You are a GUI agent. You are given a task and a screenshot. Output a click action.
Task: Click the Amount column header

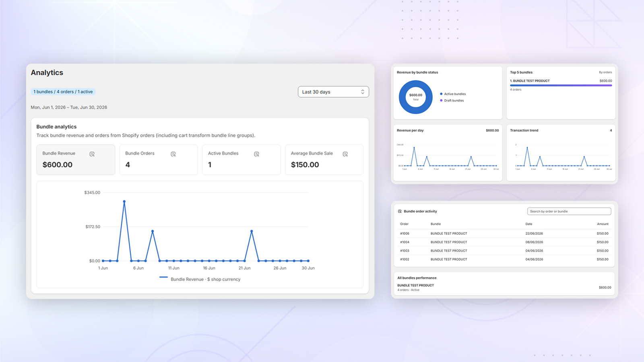(603, 224)
